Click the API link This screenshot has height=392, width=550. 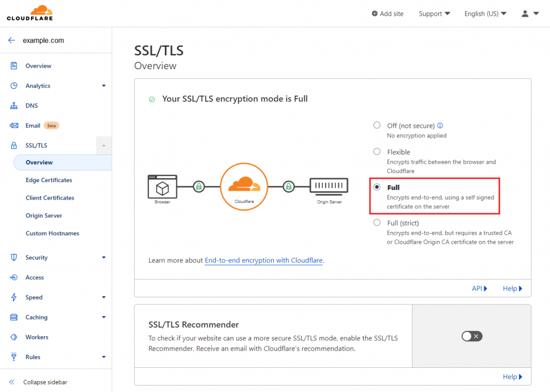tap(479, 288)
